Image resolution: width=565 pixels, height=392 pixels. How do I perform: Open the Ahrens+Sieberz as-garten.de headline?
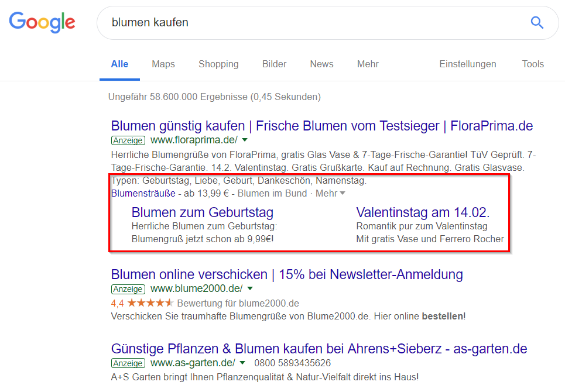[319, 349]
